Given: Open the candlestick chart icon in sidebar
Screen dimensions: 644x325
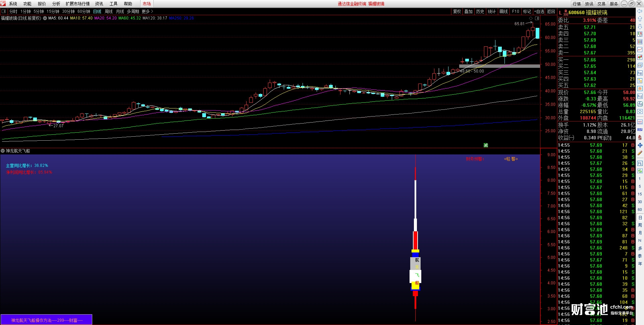Looking at the screenshot, I should 640,57.
